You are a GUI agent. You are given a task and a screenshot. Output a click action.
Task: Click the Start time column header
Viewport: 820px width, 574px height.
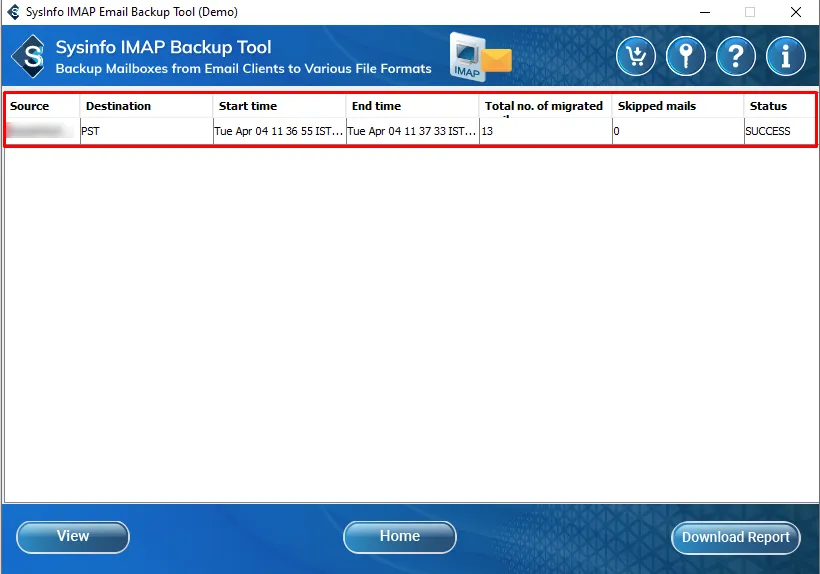pyautogui.click(x=279, y=106)
